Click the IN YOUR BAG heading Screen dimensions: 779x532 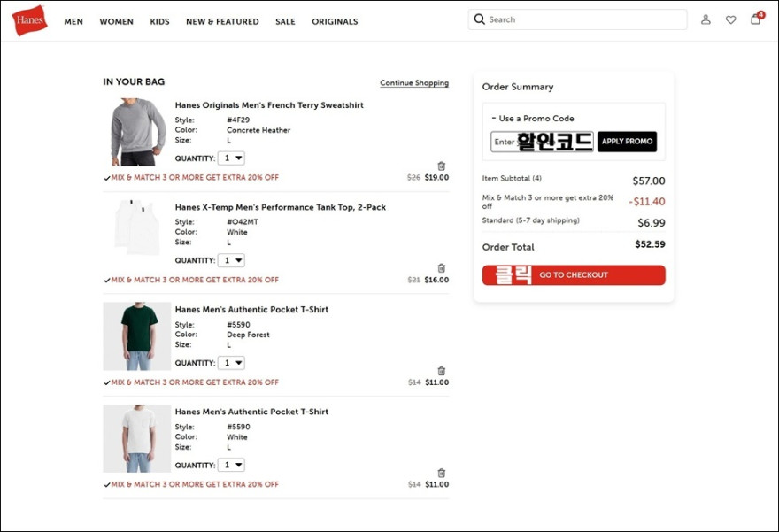click(134, 82)
